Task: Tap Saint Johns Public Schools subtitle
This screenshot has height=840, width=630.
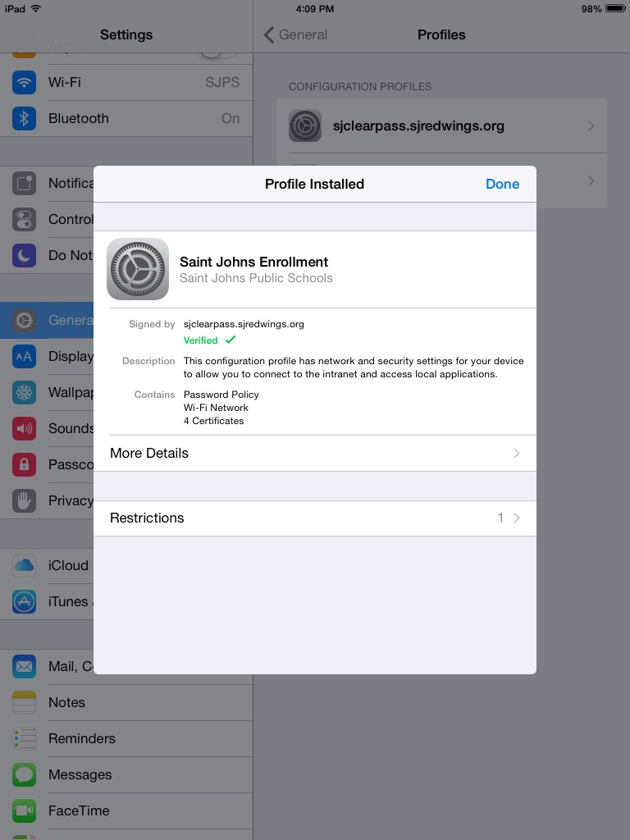Action: 256,278
